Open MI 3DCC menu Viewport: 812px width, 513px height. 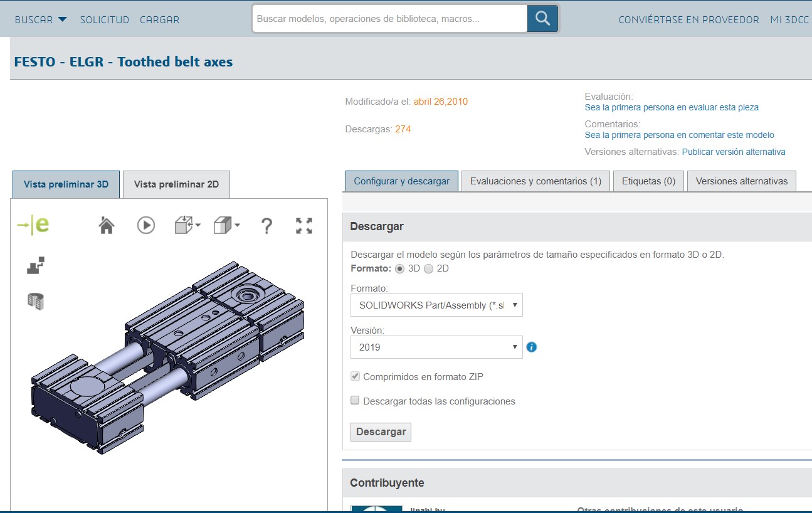789,19
